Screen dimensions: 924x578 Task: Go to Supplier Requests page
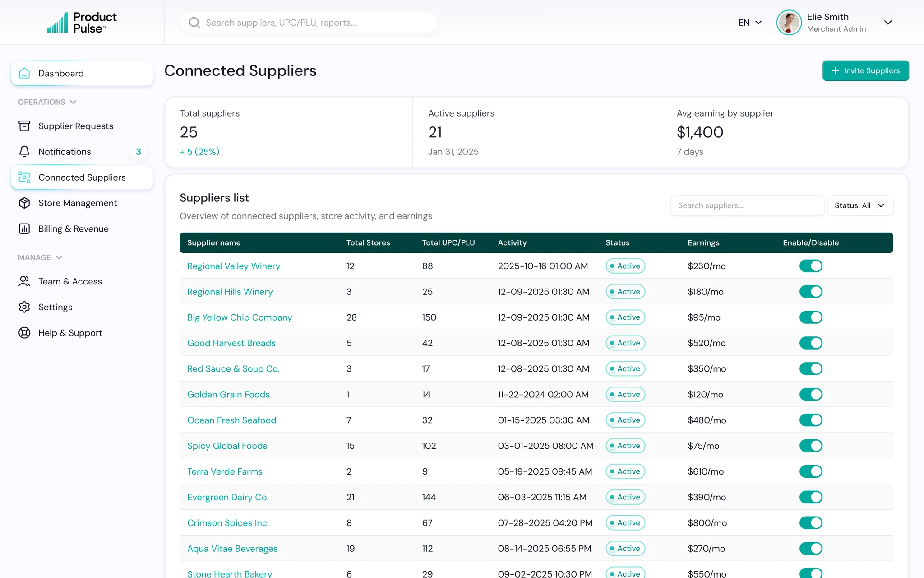click(x=82, y=126)
